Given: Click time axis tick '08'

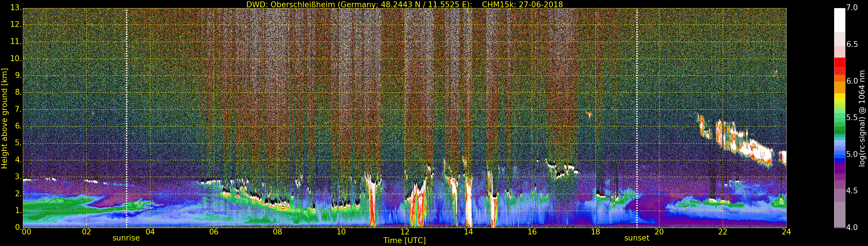Looking at the screenshot, I should pos(277,232).
